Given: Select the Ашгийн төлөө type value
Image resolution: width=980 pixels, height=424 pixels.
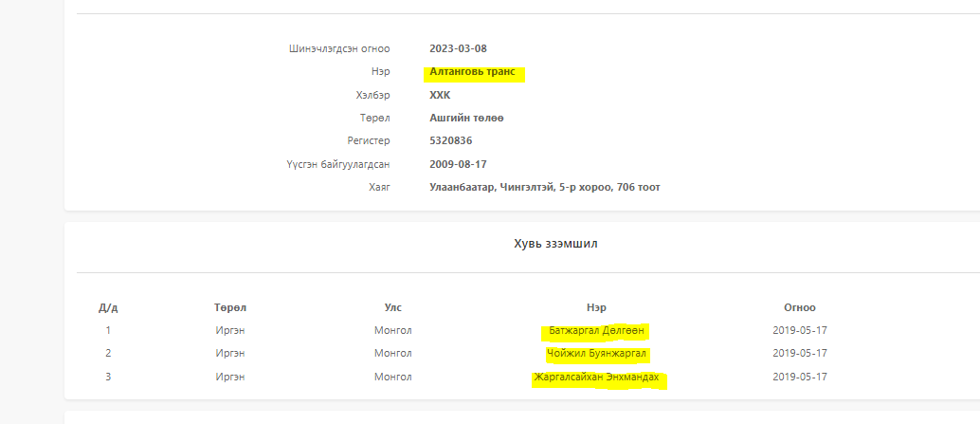Looking at the screenshot, I should [466, 118].
